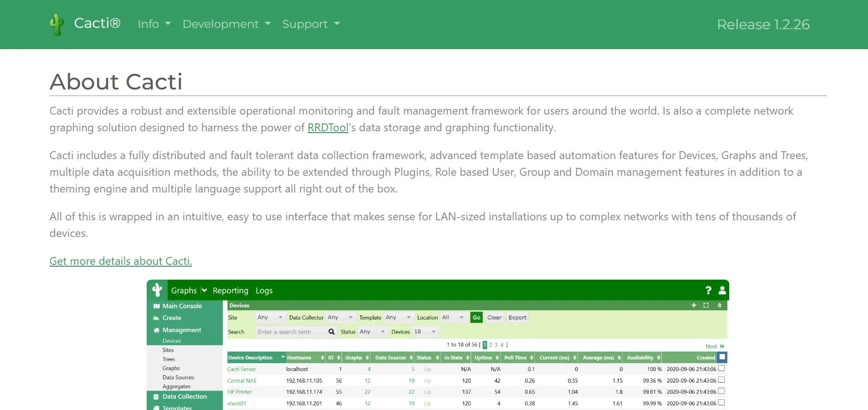Screen dimensions: 868x410
Task: Click the hostname '192.168.11.201' cell
Action: (x=304, y=404)
